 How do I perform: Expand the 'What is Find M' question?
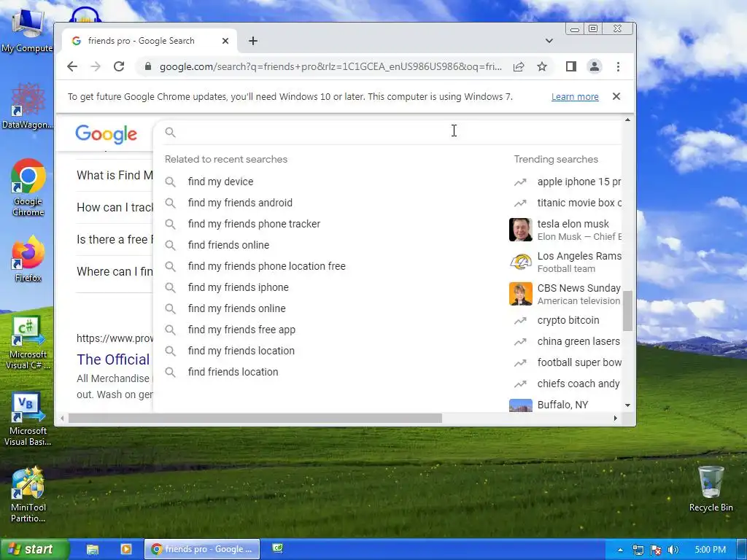[x=115, y=175]
